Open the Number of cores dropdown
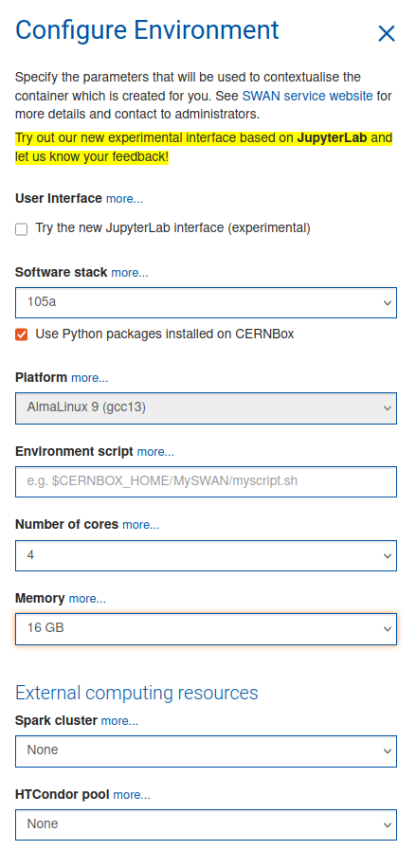416x868 pixels. (x=206, y=555)
